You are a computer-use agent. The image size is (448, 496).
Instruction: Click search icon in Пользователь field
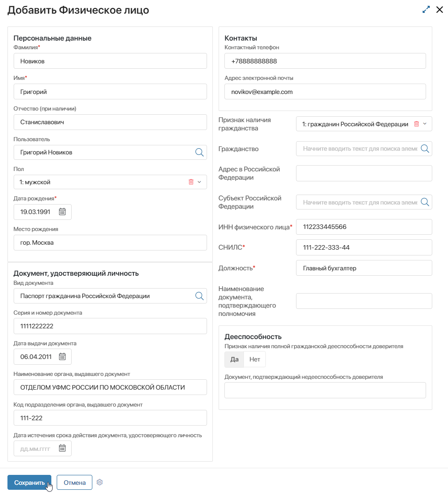(x=199, y=152)
